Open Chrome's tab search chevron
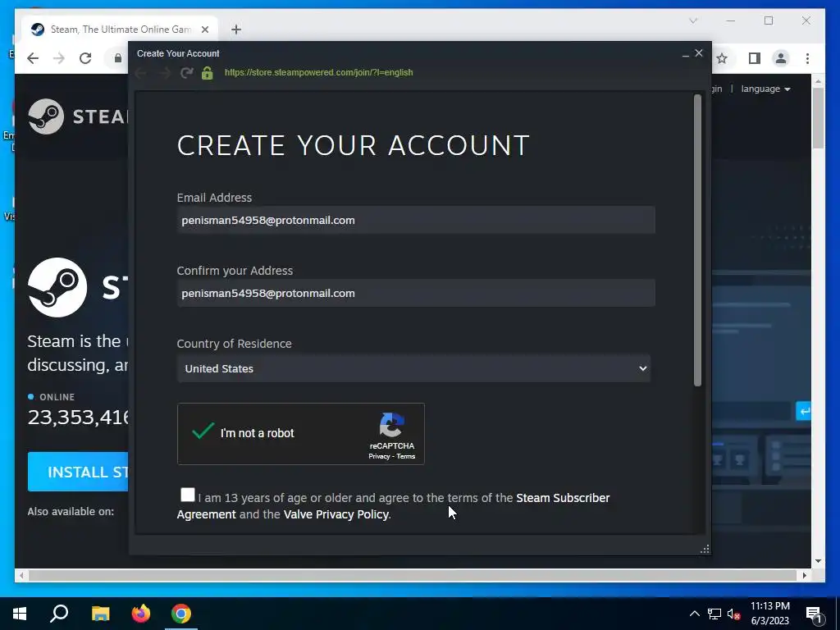The image size is (840, 630). (693, 21)
